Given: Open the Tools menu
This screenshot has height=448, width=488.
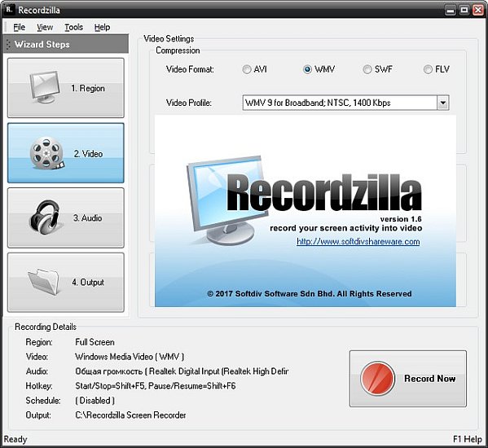Looking at the screenshot, I should (x=74, y=28).
